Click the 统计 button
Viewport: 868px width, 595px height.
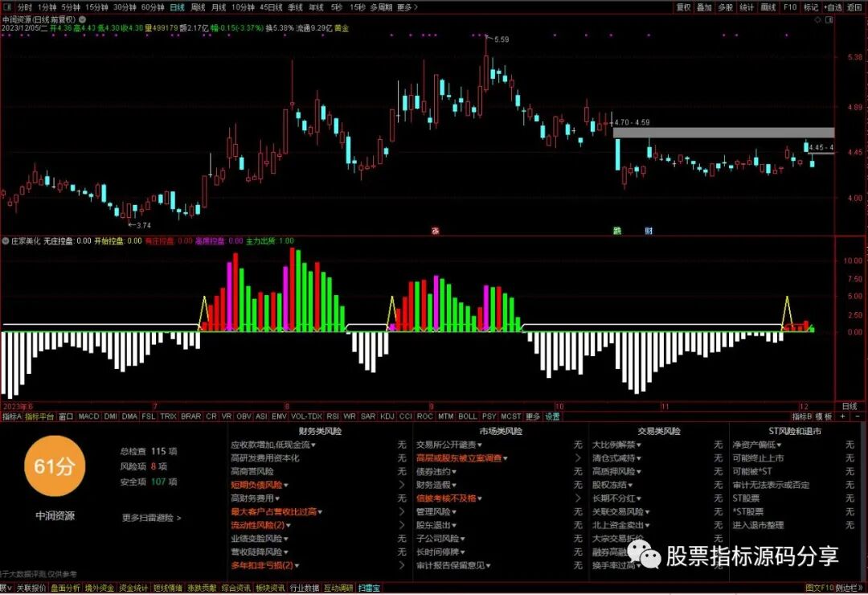(747, 7)
